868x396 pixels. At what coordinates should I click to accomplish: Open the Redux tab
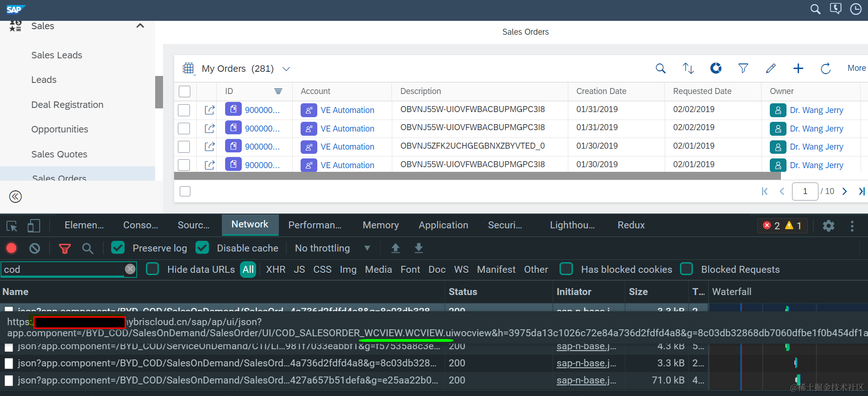tap(631, 225)
